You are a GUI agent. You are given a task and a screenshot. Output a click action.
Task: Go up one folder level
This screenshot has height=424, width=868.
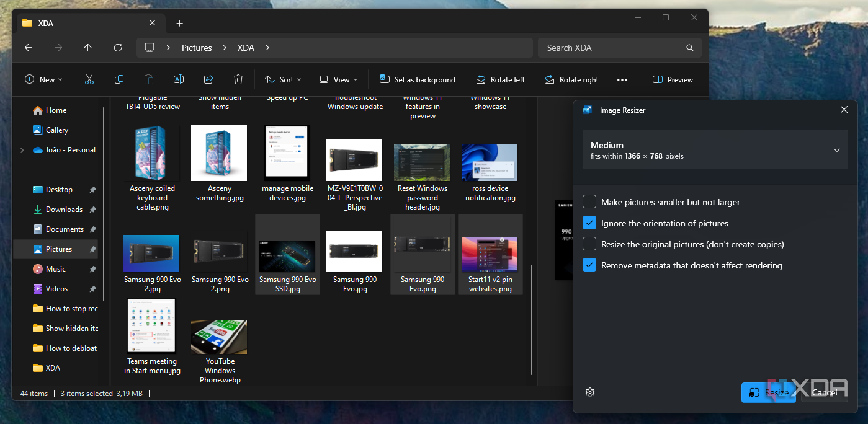[x=88, y=48]
